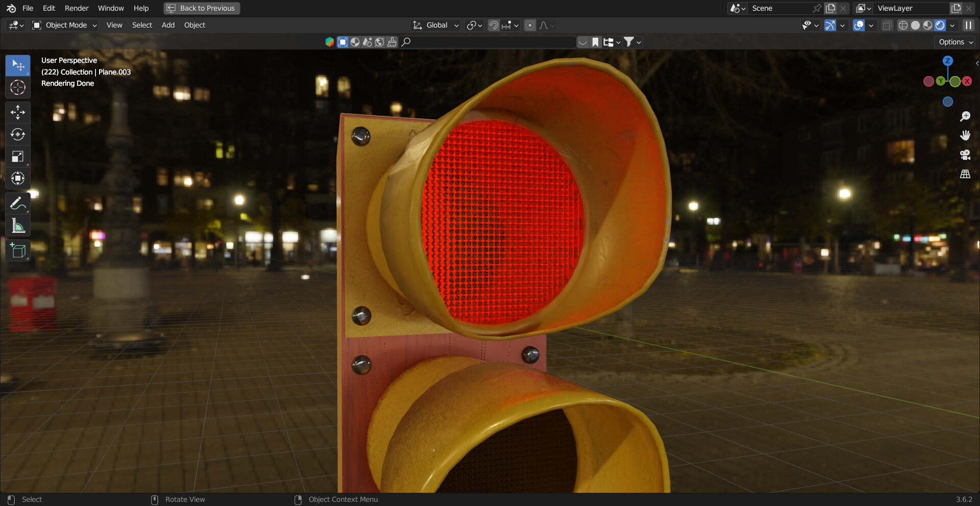Screen dimensions: 980x506
Task: Select the 3D Cursor tool
Action: [x=18, y=87]
